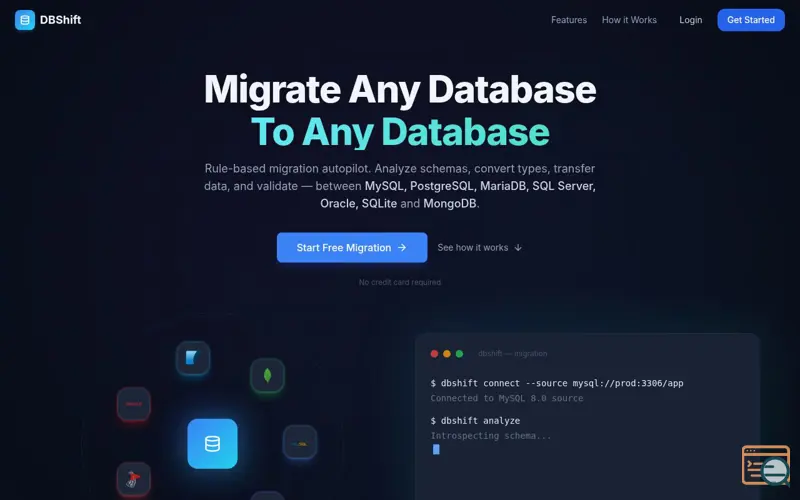Click the '$ dbshift analyze' command line
800x500 pixels.
475,420
